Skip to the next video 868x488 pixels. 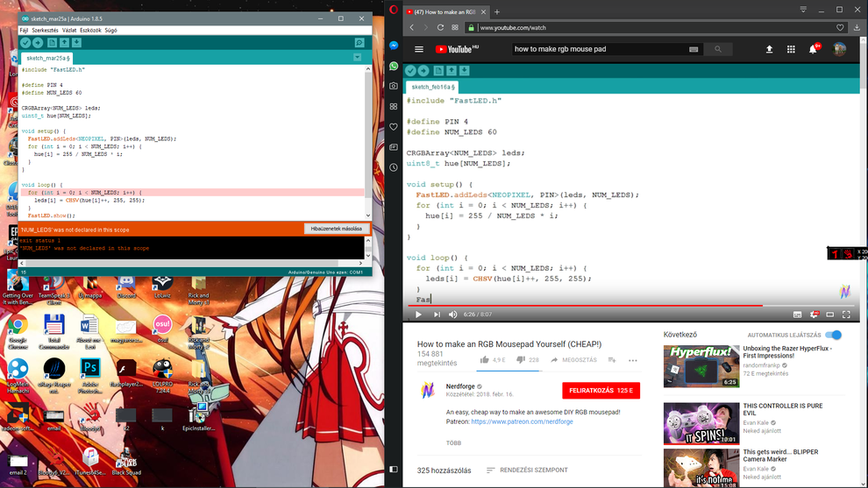pos(437,315)
